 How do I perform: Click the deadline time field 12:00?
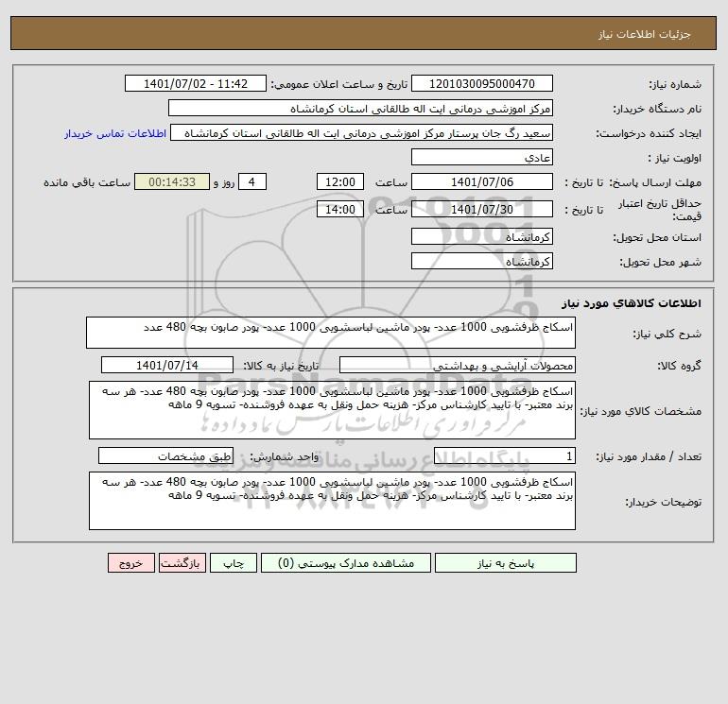pos(340,182)
